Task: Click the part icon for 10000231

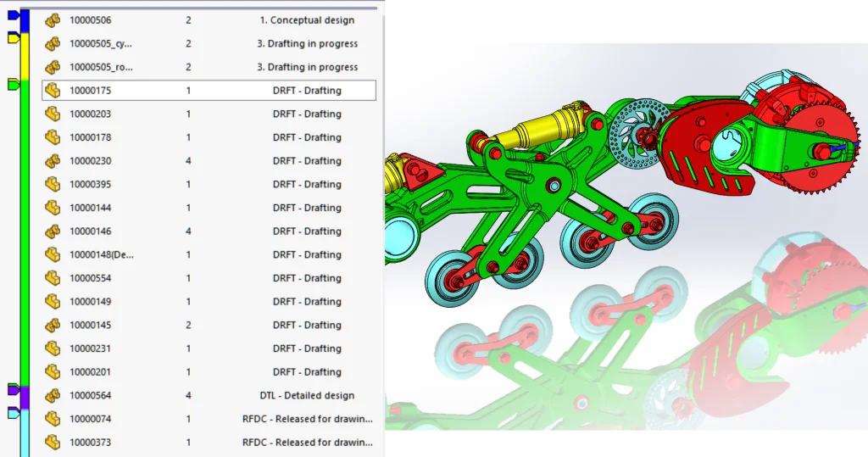Action: [53, 348]
